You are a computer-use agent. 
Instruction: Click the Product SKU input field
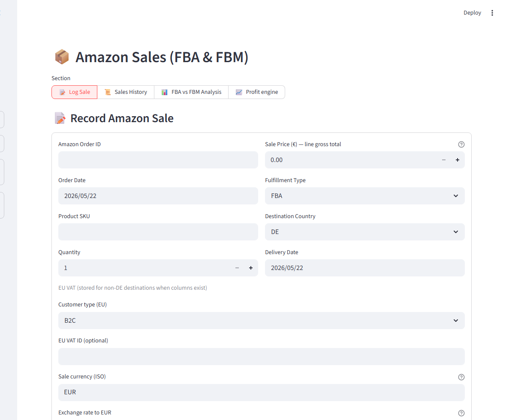(158, 232)
